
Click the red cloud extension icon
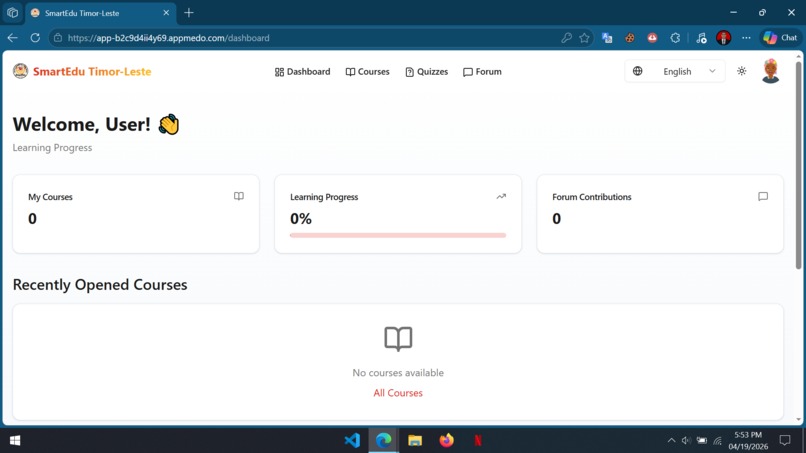point(652,38)
